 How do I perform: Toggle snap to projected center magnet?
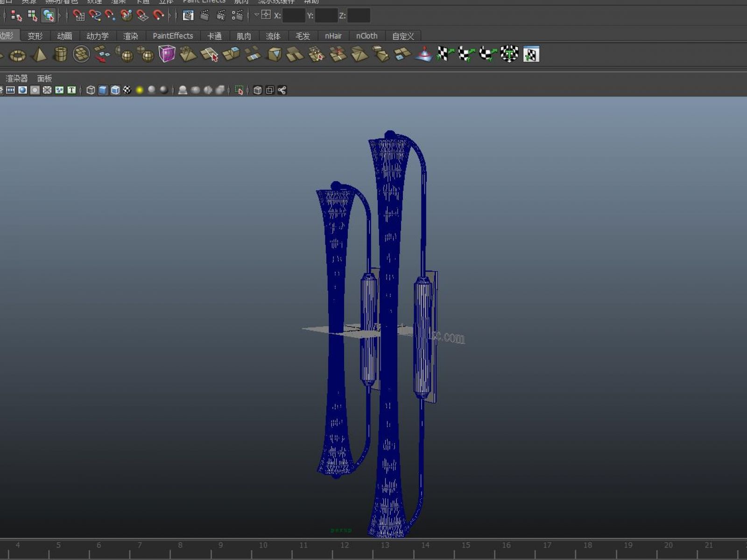pos(127,16)
